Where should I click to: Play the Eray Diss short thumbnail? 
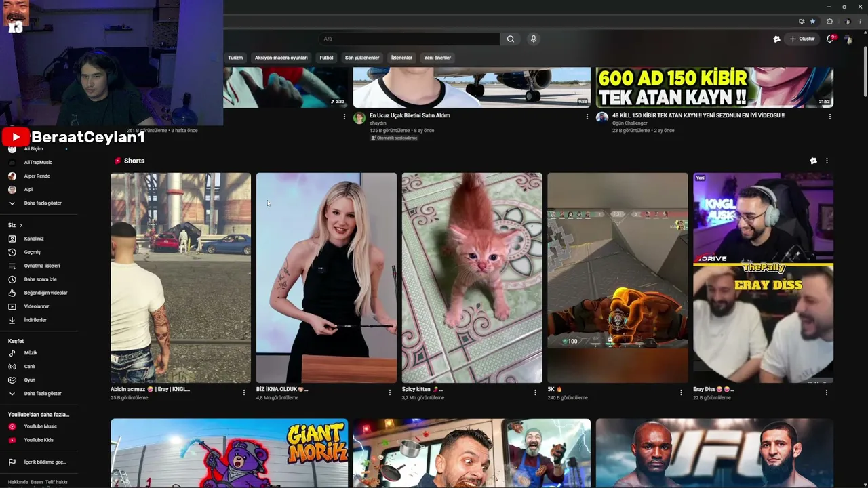[764, 278]
